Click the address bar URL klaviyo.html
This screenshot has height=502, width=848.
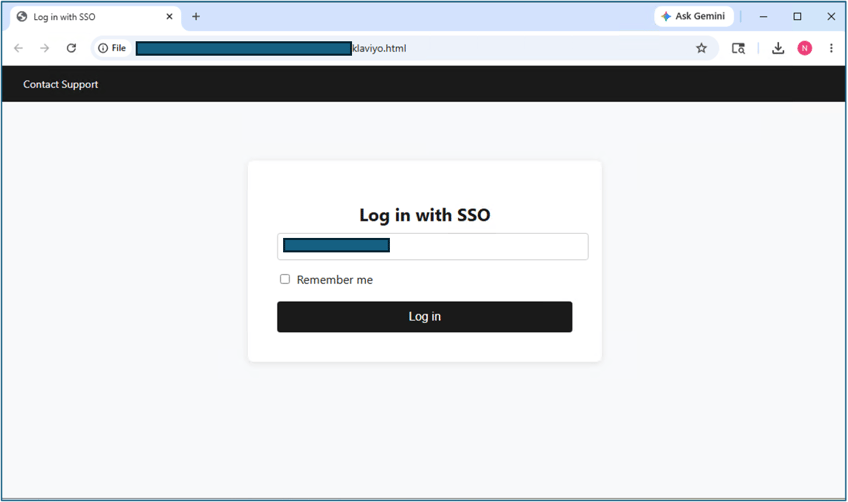tap(379, 48)
